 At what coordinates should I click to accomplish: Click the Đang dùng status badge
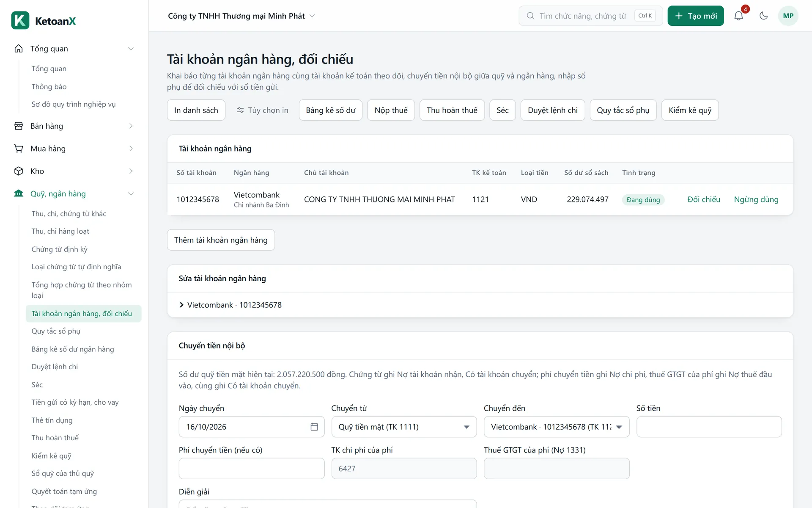click(643, 200)
